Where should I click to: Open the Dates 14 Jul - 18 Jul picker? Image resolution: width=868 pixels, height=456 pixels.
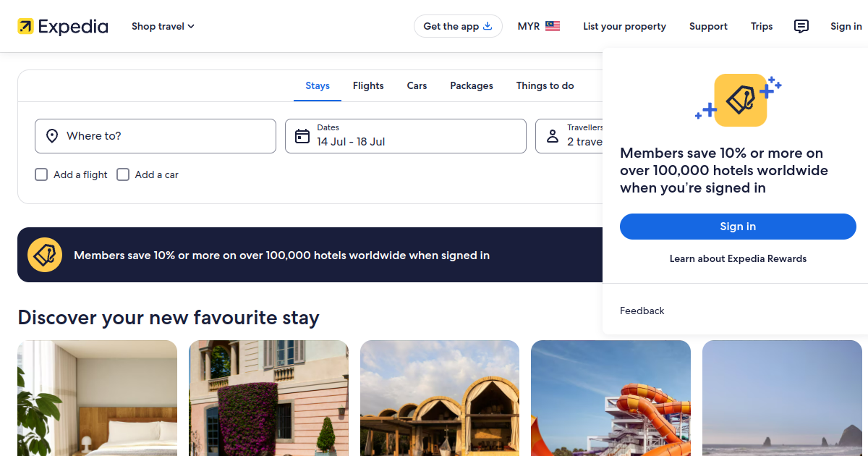click(406, 136)
